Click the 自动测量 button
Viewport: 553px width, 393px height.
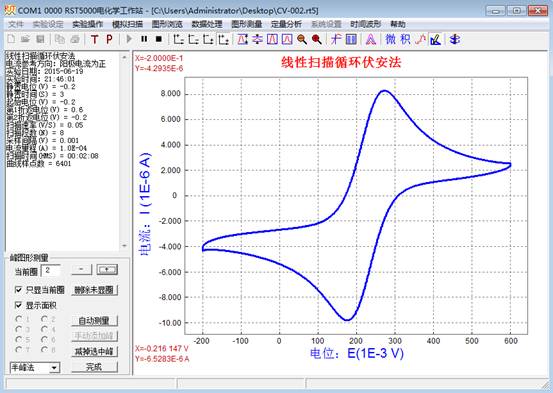[94, 321]
